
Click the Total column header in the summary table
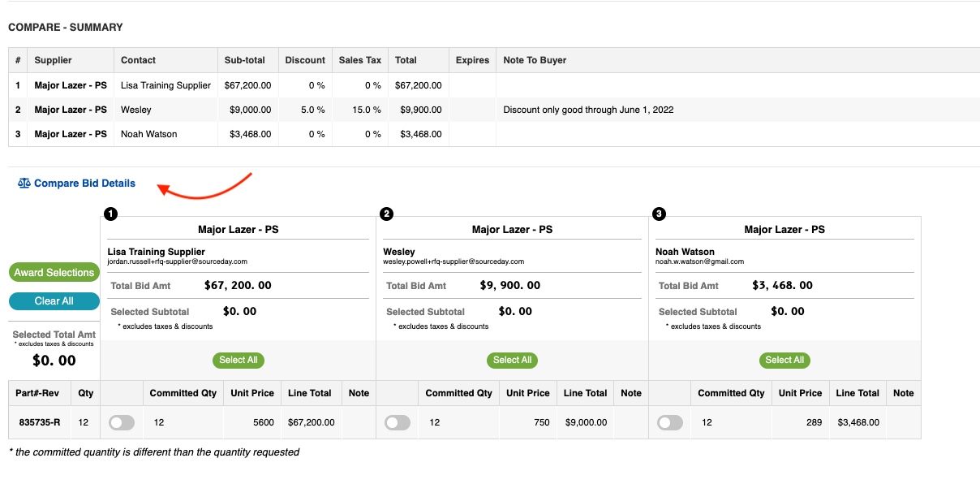pos(406,60)
